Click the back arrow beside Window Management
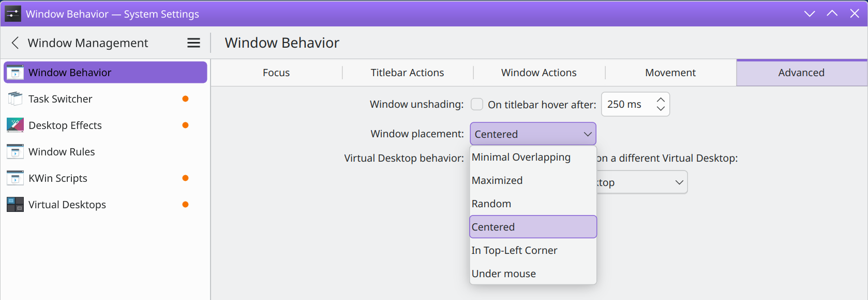The image size is (868, 300). (x=15, y=43)
